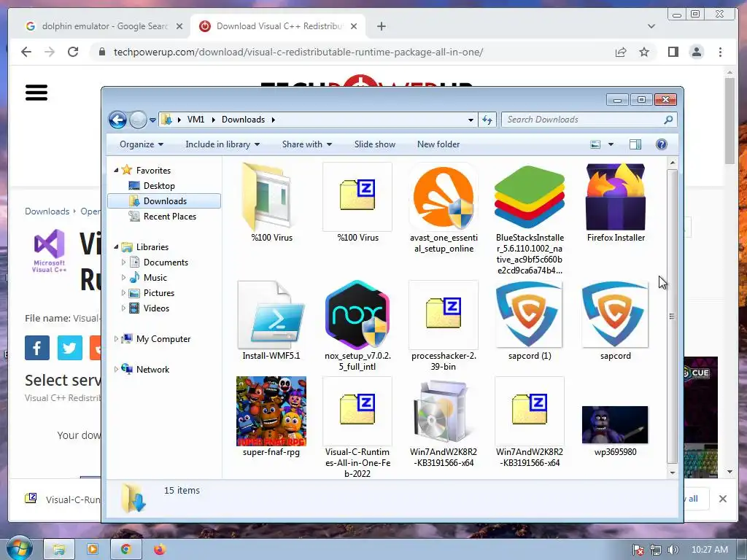Start the Slide show
The image size is (747, 560).
(374, 144)
